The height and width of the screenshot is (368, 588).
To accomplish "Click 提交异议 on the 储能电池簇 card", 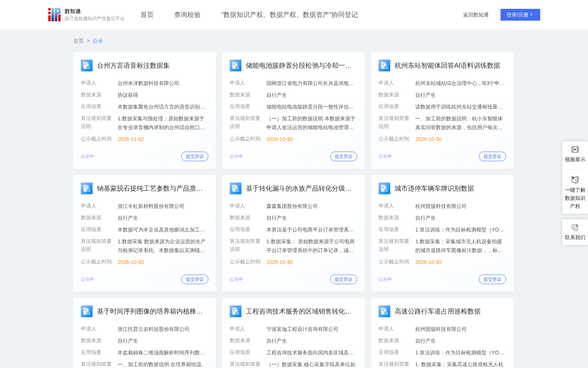I will point(344,156).
